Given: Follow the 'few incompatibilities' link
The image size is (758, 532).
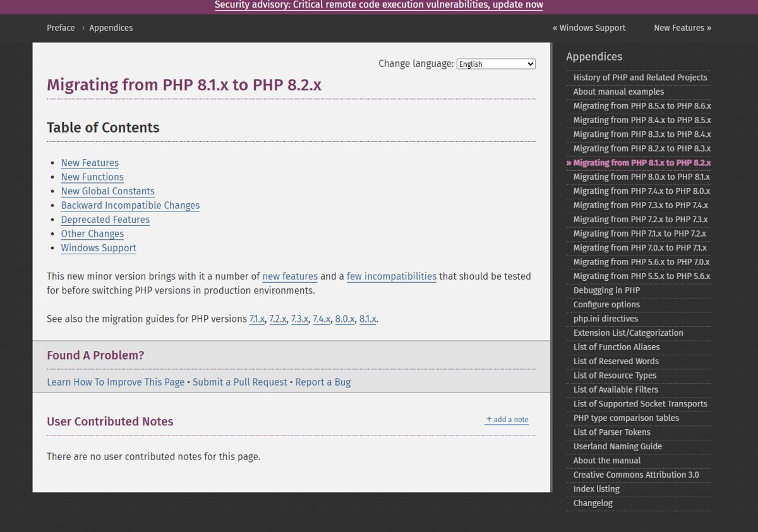Looking at the screenshot, I should click(392, 276).
